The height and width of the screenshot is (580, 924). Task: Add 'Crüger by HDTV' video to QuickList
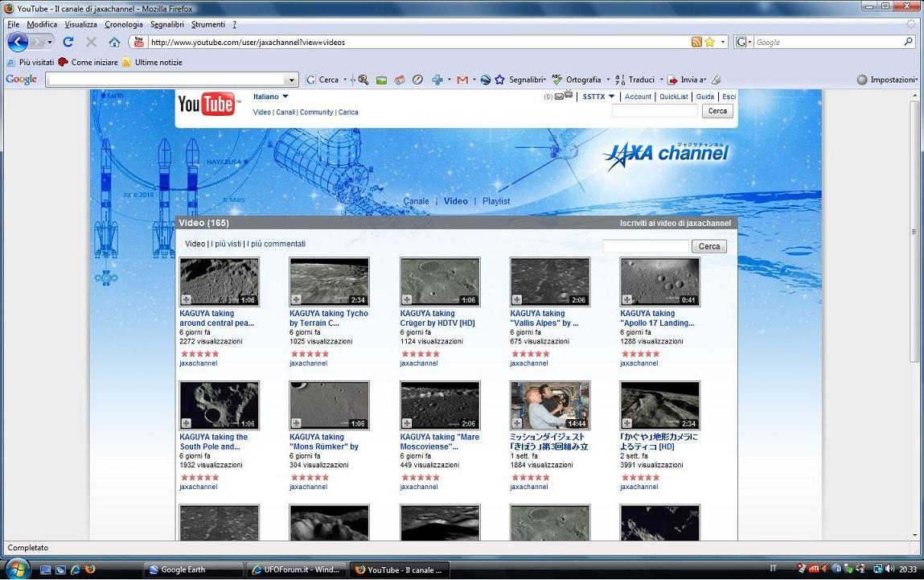click(x=407, y=299)
